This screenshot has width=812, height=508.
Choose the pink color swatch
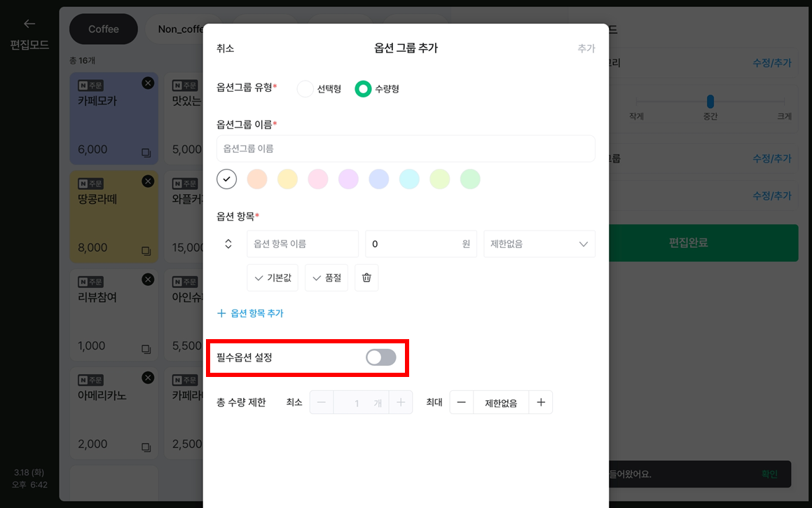pos(318,179)
